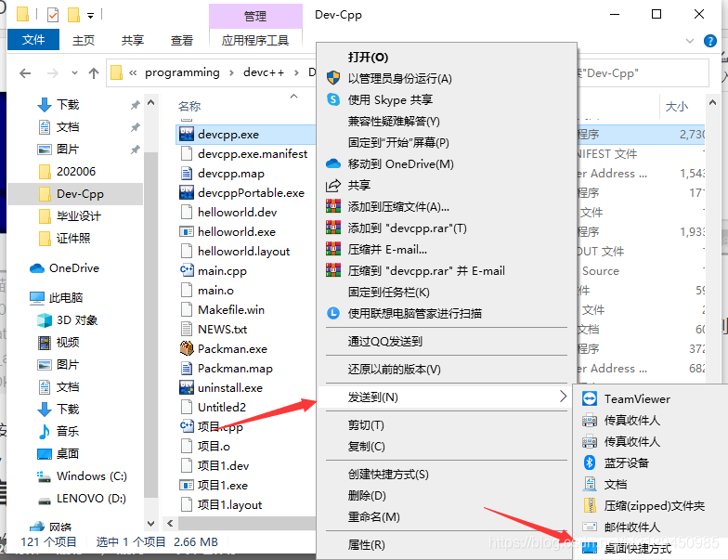
Task: Click the administrator shield icon
Action: pyautogui.click(x=333, y=78)
